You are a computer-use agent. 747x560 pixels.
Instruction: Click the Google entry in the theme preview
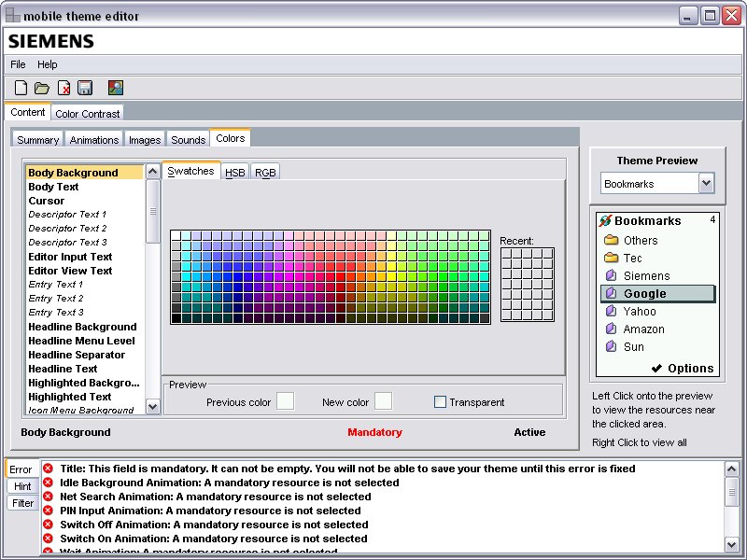click(658, 293)
